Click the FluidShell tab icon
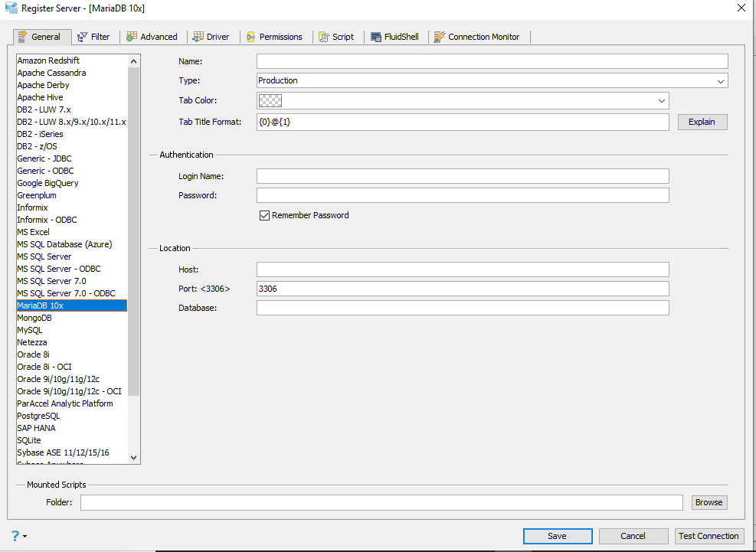Screen dimensions: 756x552 point(376,37)
